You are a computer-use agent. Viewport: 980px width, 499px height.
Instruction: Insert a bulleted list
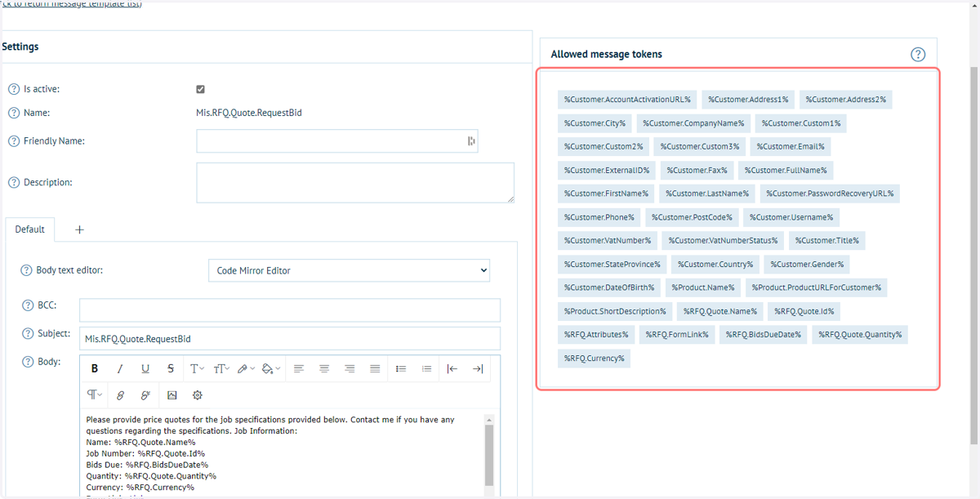click(401, 369)
